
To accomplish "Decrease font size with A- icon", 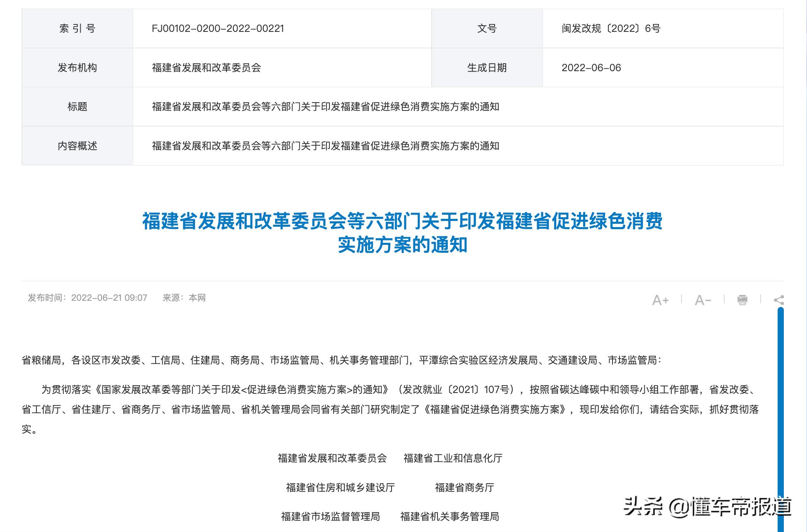I will [x=702, y=300].
